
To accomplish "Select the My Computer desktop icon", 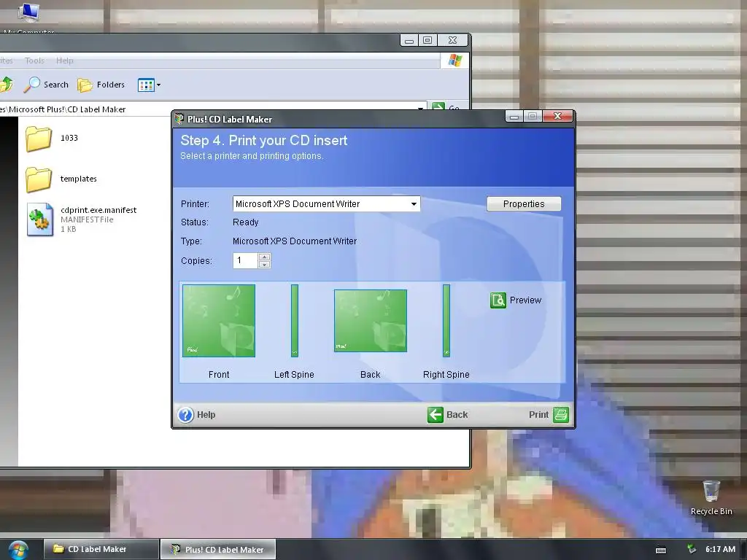I will tap(28, 15).
